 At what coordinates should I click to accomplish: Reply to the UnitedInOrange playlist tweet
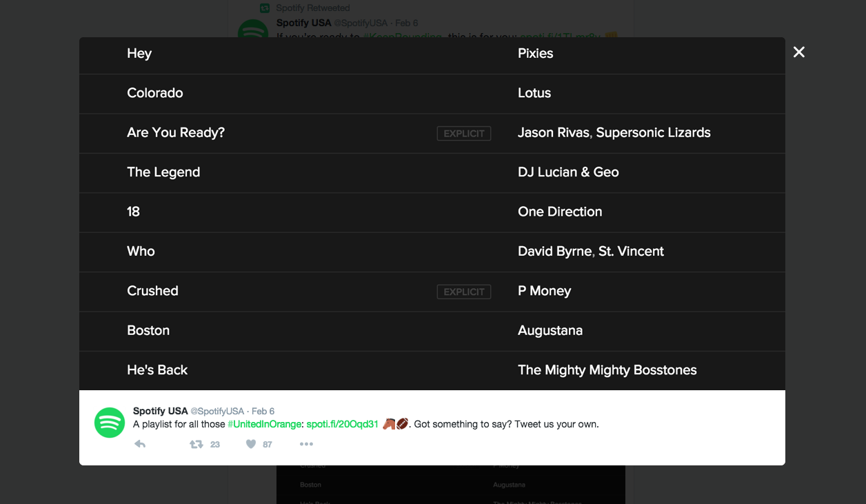click(x=140, y=444)
